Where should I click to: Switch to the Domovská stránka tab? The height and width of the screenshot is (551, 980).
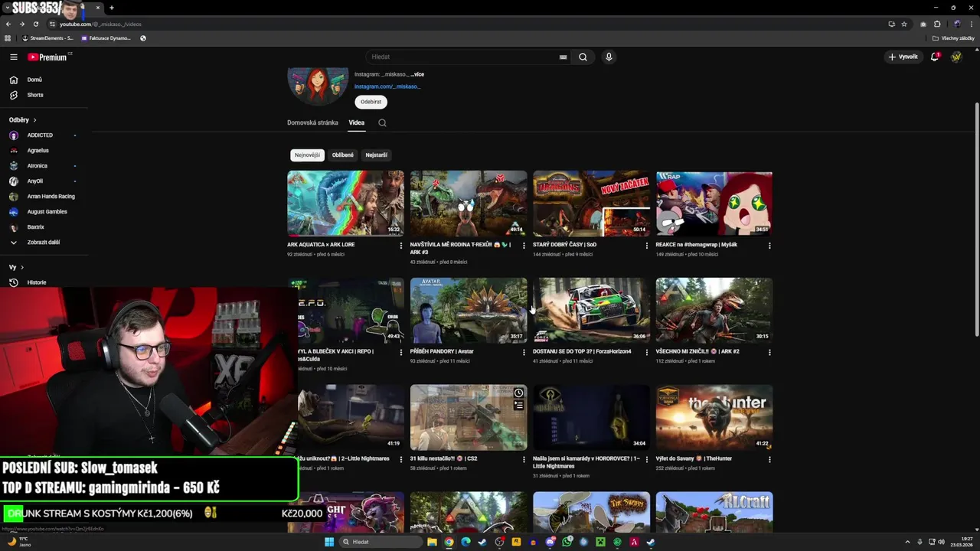click(312, 122)
